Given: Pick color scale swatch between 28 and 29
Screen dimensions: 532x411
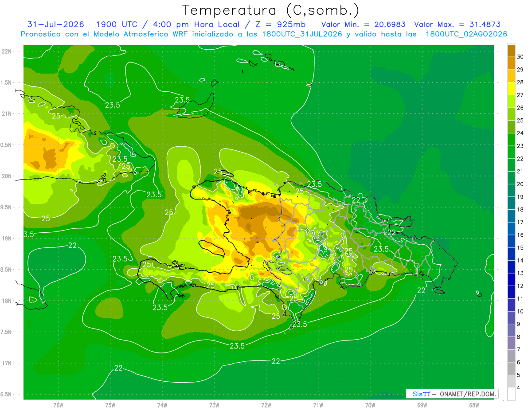Looking at the screenshot, I should pos(511,76).
